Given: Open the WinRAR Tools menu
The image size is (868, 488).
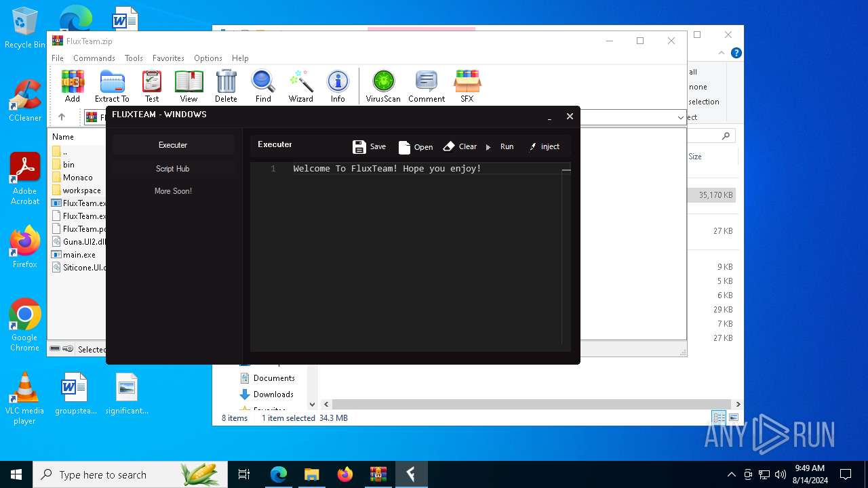Looking at the screenshot, I should (134, 58).
